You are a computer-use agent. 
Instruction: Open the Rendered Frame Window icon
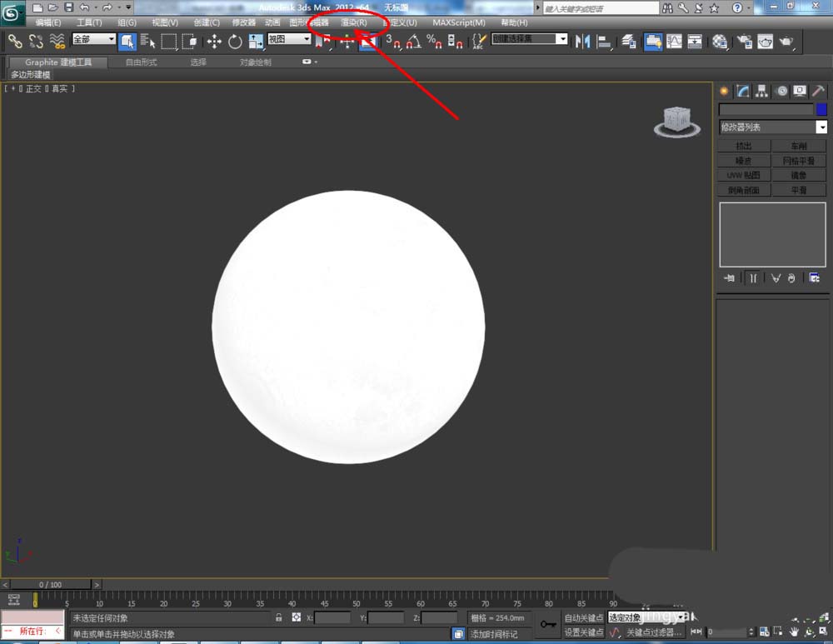click(x=765, y=41)
